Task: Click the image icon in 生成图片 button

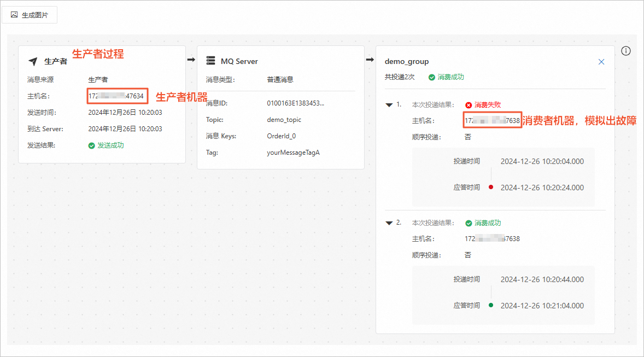Action: 14,15
